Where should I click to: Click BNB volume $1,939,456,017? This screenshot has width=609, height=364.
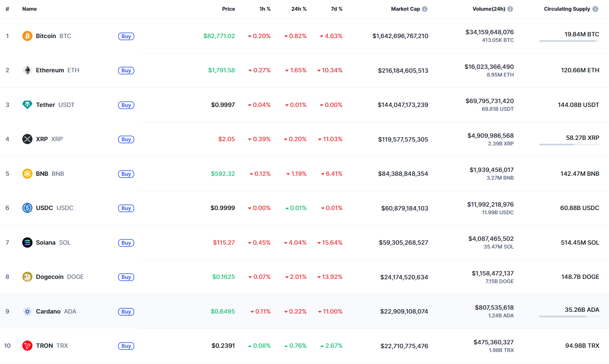[492, 170]
